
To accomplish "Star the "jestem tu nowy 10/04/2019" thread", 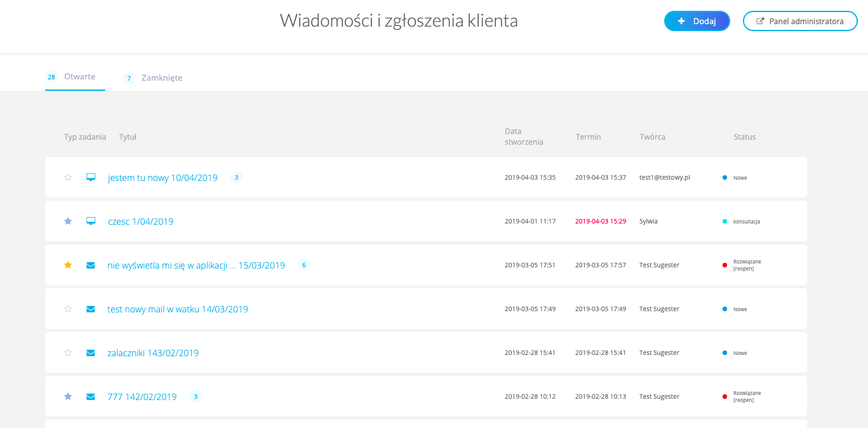I will pos(68,177).
